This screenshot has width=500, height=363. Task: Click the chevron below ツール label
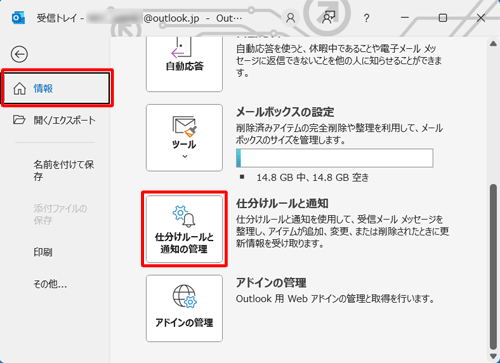[x=185, y=156]
